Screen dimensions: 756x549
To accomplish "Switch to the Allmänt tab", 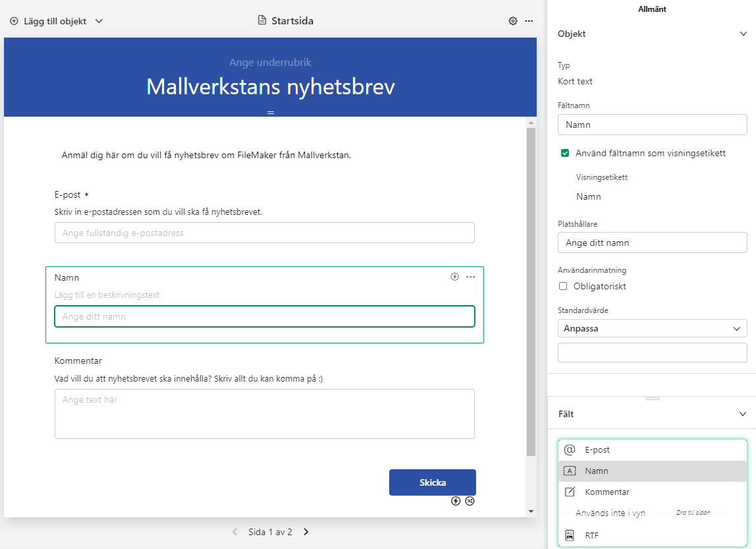I will 652,9.
